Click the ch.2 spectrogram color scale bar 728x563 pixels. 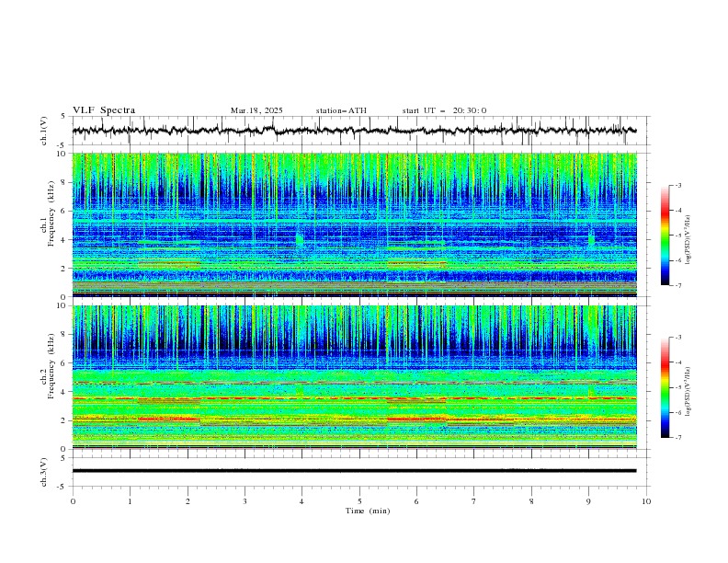[665, 387]
